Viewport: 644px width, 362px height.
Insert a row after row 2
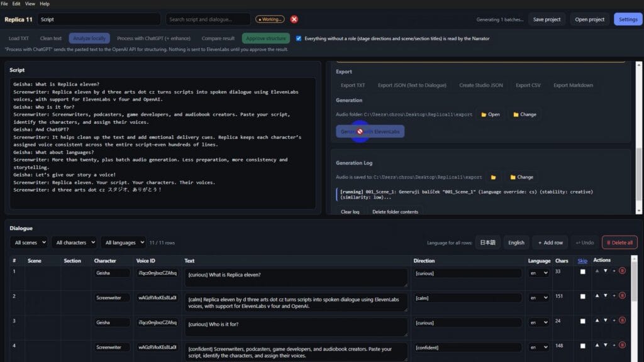(x=614, y=295)
